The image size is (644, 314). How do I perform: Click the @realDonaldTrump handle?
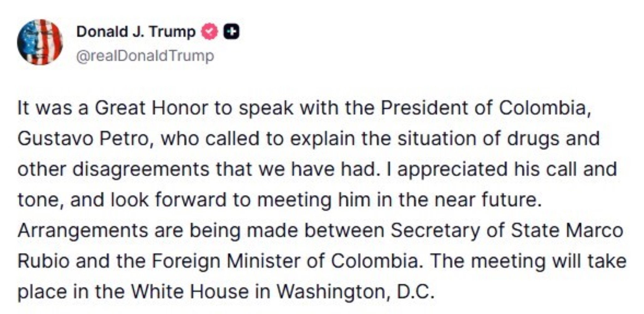(x=145, y=56)
